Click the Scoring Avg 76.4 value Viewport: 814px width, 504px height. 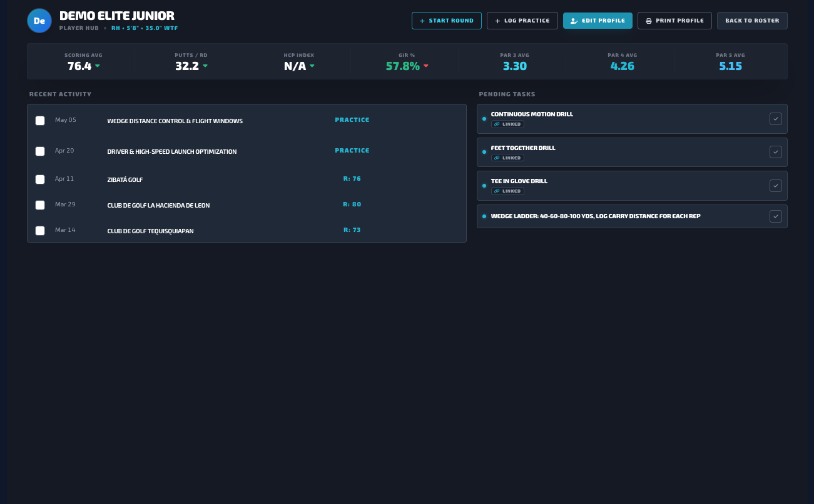tap(79, 66)
